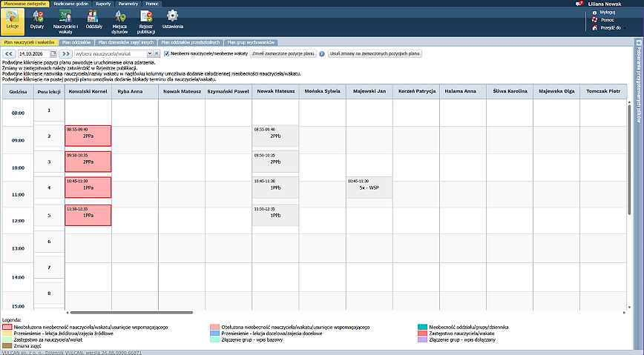Click the teal Nieobecność oddziału legend swatch
This screenshot has width=644, height=355.
click(x=423, y=327)
